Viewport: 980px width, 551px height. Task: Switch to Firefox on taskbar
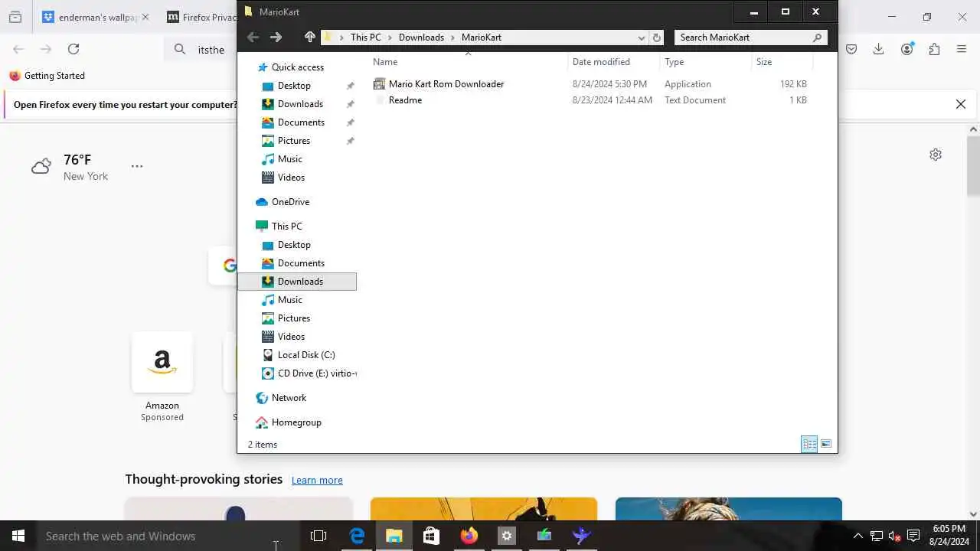[x=469, y=536]
